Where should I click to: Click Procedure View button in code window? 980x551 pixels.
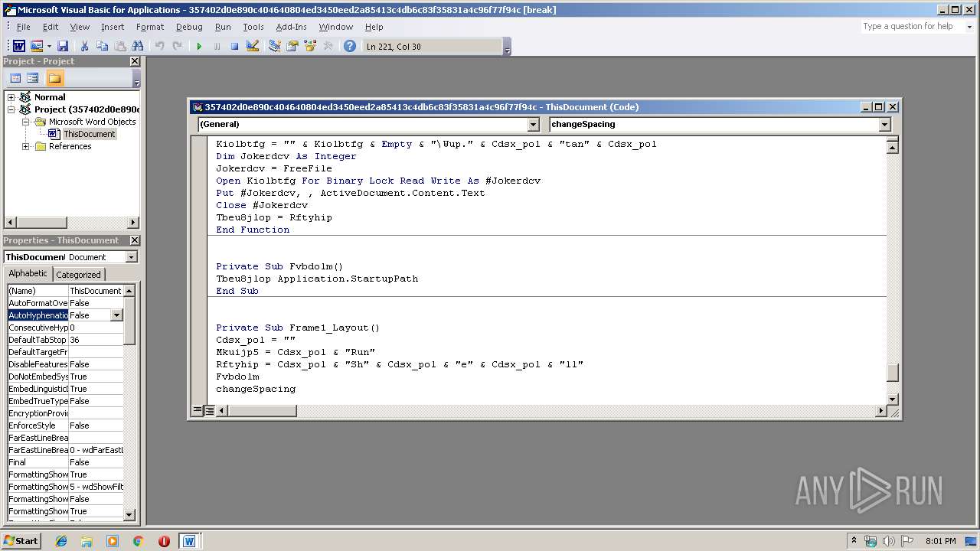pos(198,411)
